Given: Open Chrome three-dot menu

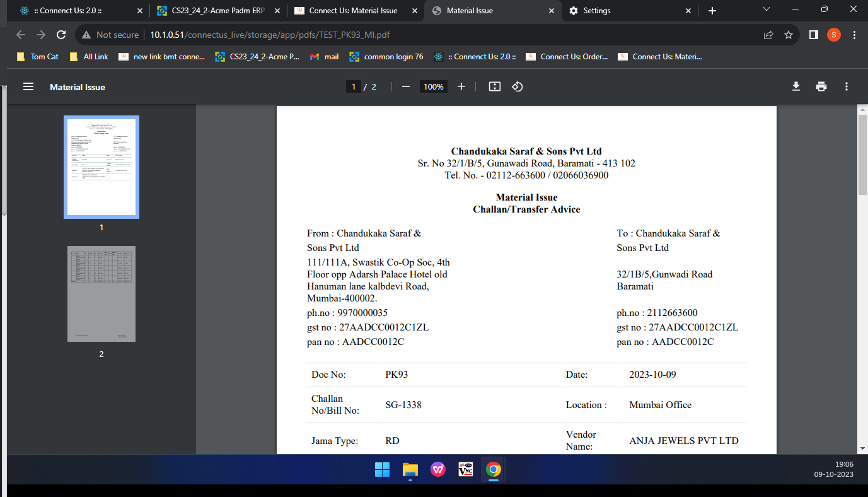Looking at the screenshot, I should point(855,35).
